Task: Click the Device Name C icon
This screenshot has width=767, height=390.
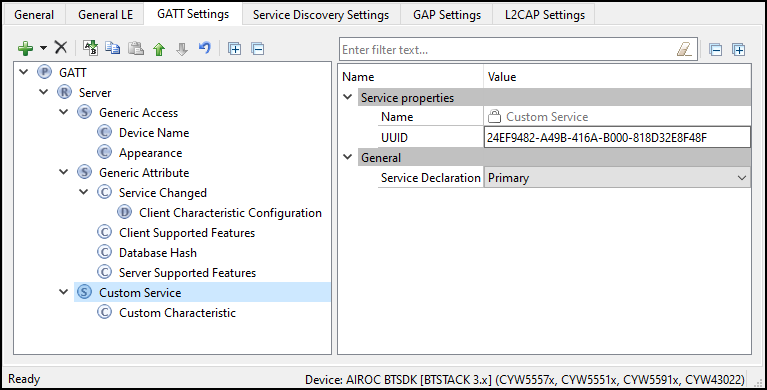Action: click(x=104, y=133)
